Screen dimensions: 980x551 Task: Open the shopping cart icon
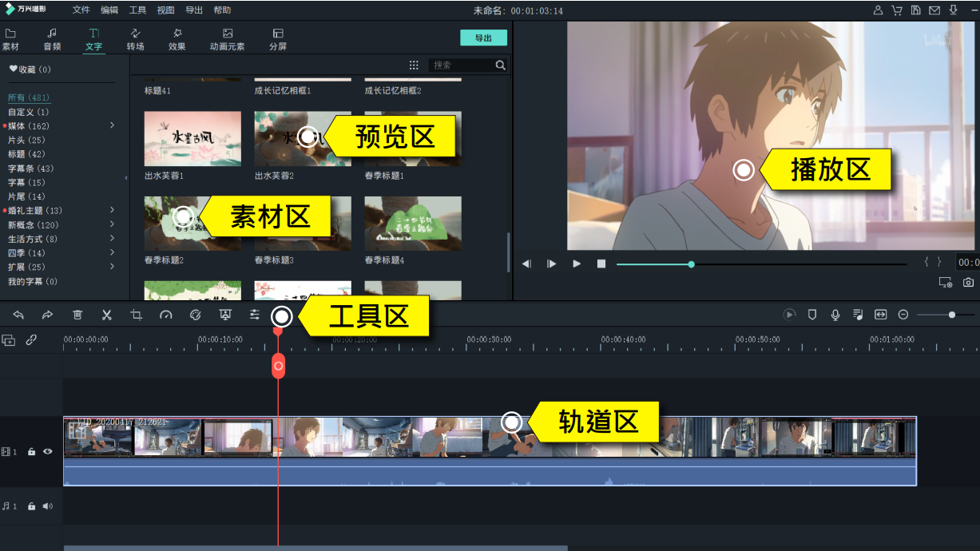[x=896, y=10]
